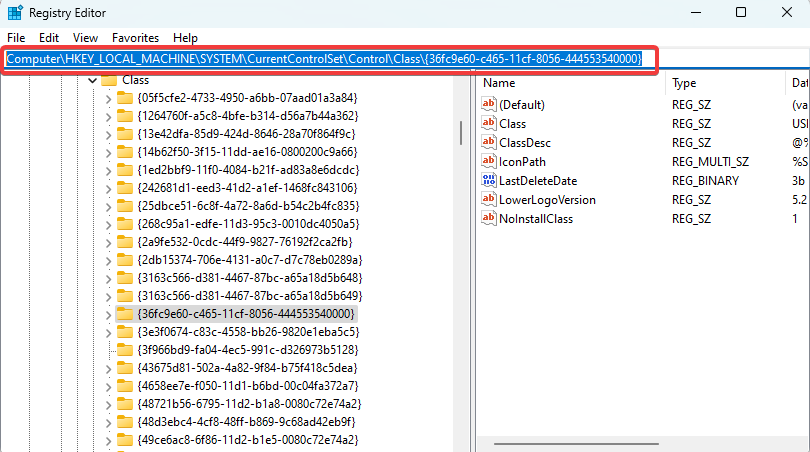
Task: Click the binary icon beside LastDeleteDate value
Action: pyautogui.click(x=488, y=180)
